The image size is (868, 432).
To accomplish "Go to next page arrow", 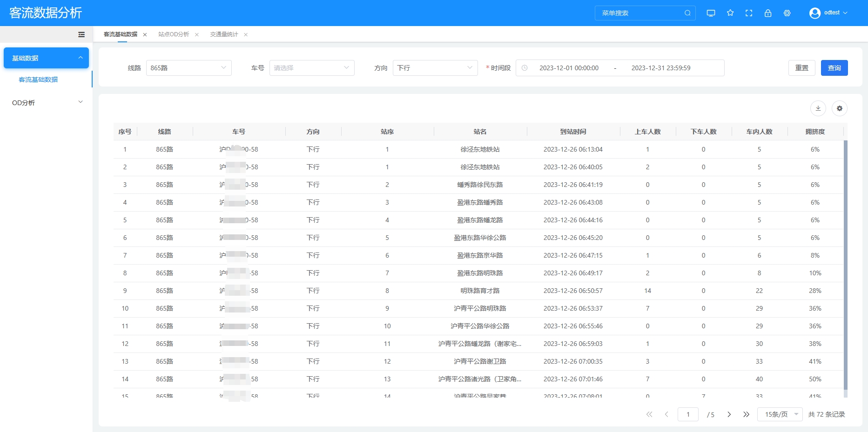I will pos(729,414).
